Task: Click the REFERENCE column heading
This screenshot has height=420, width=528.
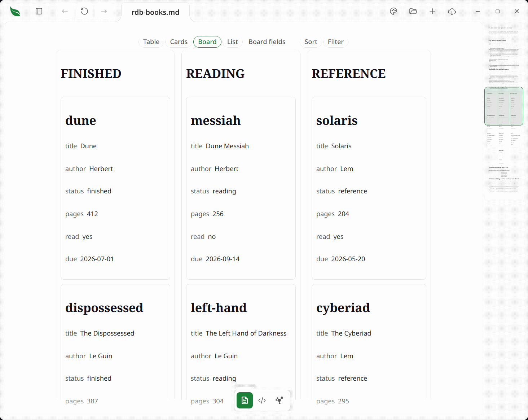Action: pos(349,74)
